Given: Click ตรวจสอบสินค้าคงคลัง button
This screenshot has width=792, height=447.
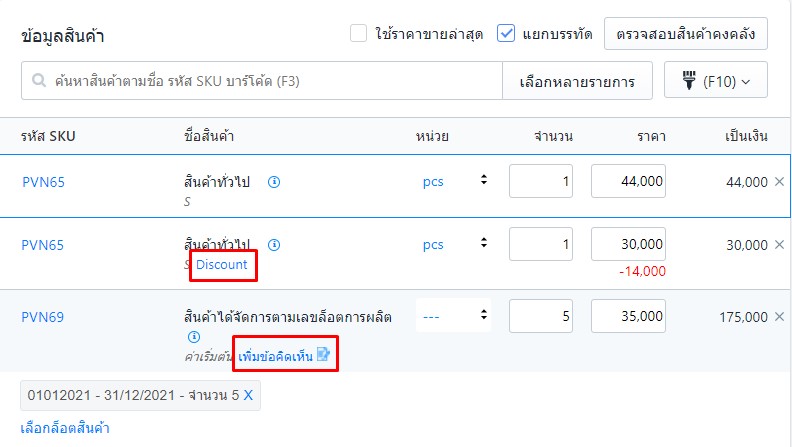Looking at the screenshot, I should coord(686,34).
